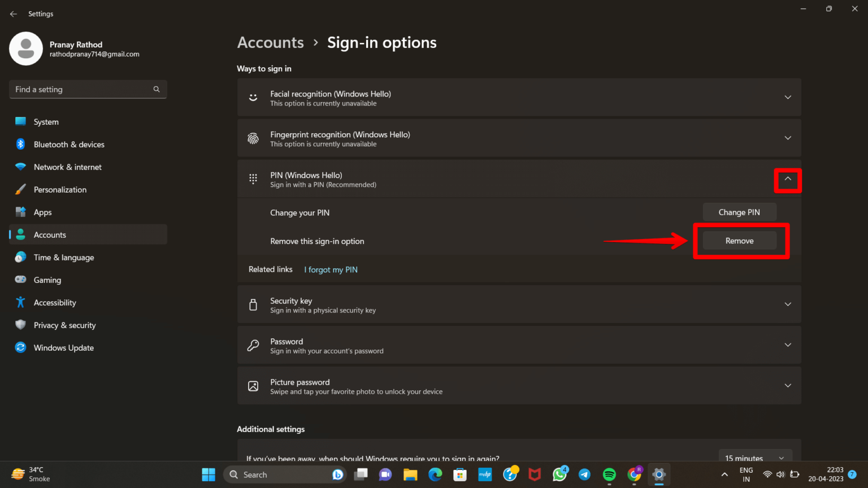Select Accessibility in the sidebar
868x488 pixels.
[53, 302]
